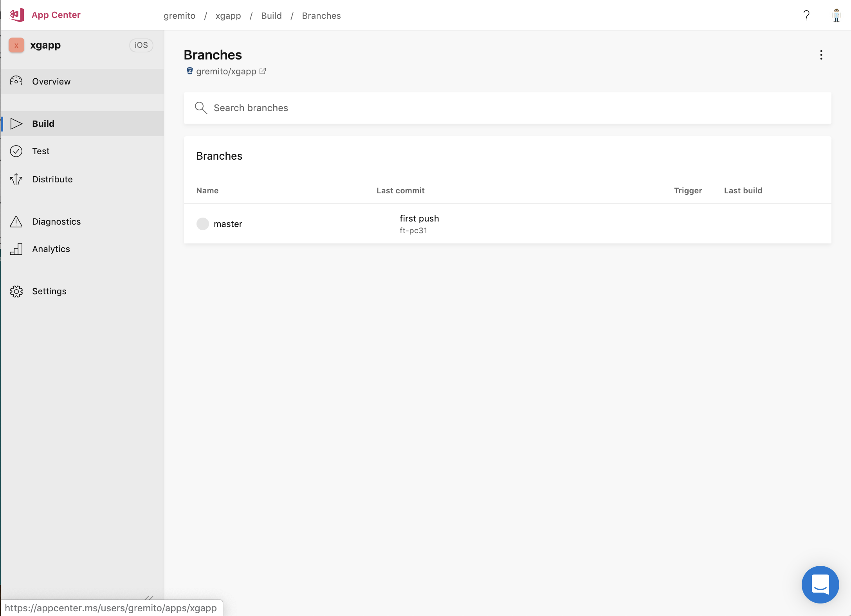Click the master branch status circle

click(x=202, y=224)
